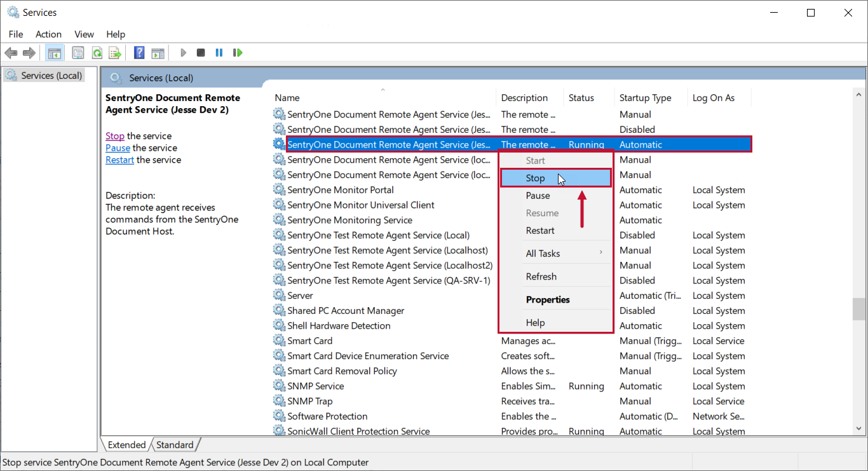Sort by the Name column header
The height and width of the screenshot is (471, 868).
383,98
